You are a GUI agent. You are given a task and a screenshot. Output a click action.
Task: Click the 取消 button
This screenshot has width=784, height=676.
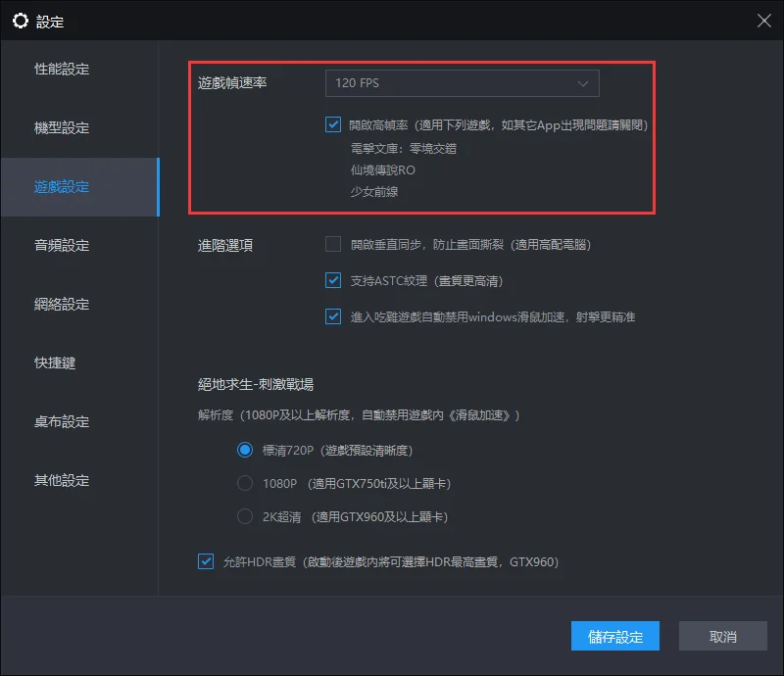(x=723, y=636)
